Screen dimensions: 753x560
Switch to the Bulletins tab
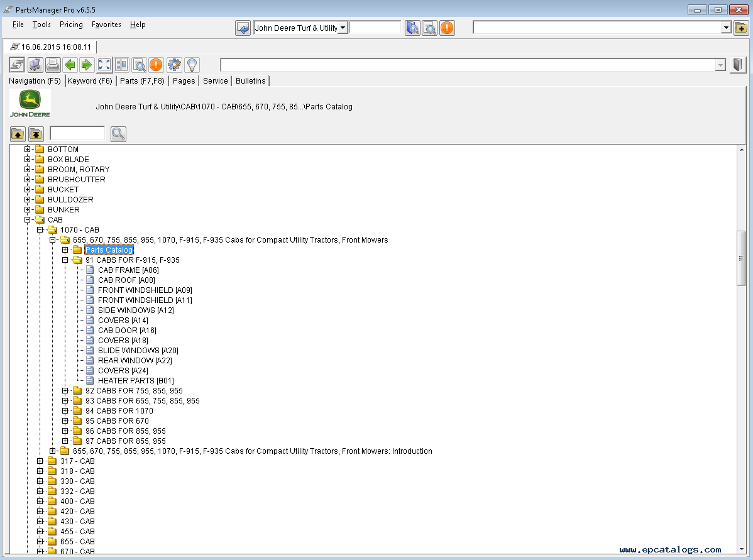click(x=251, y=81)
